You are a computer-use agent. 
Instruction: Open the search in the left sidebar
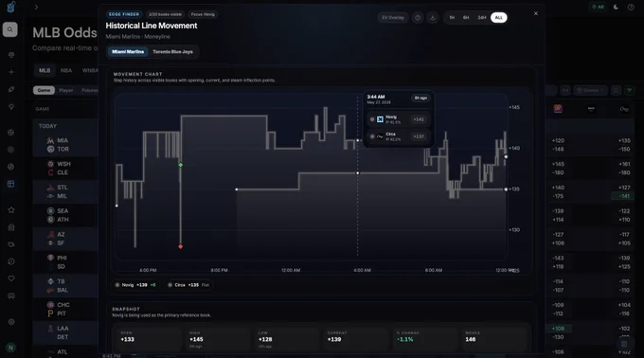(x=10, y=29)
